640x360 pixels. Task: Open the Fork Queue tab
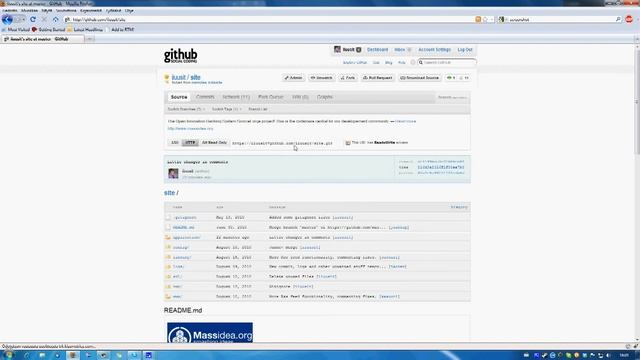tap(270, 97)
